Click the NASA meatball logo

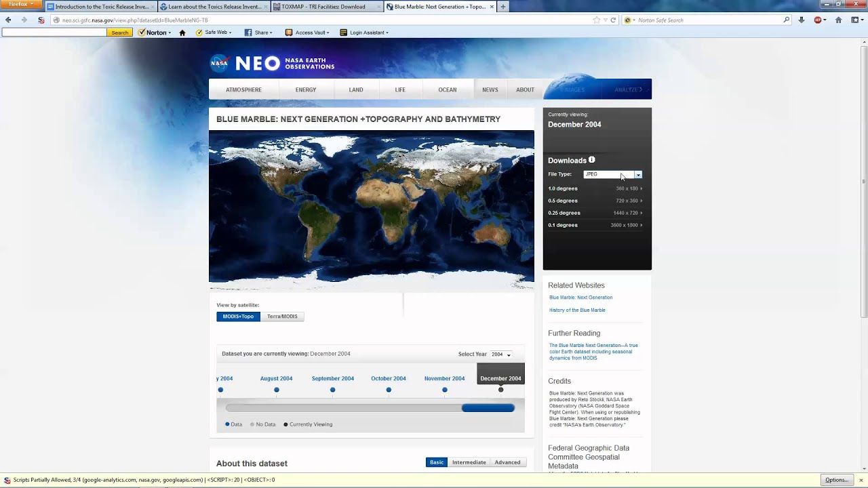219,63
